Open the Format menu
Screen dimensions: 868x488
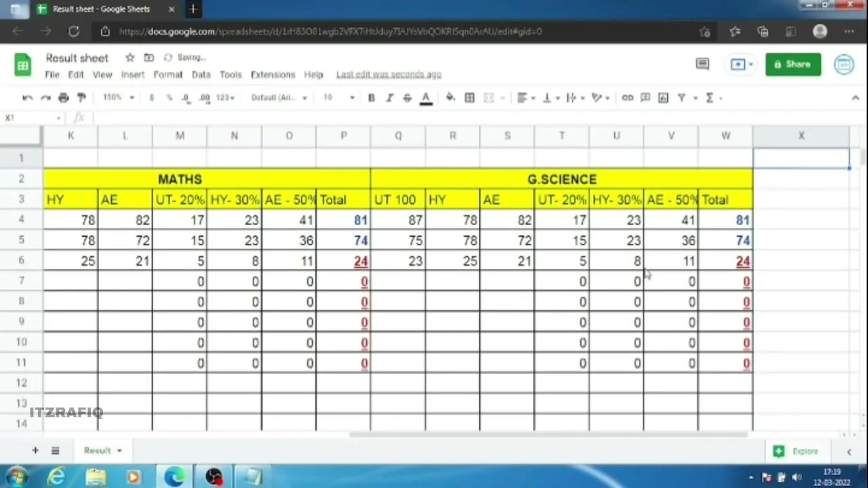[x=167, y=75]
